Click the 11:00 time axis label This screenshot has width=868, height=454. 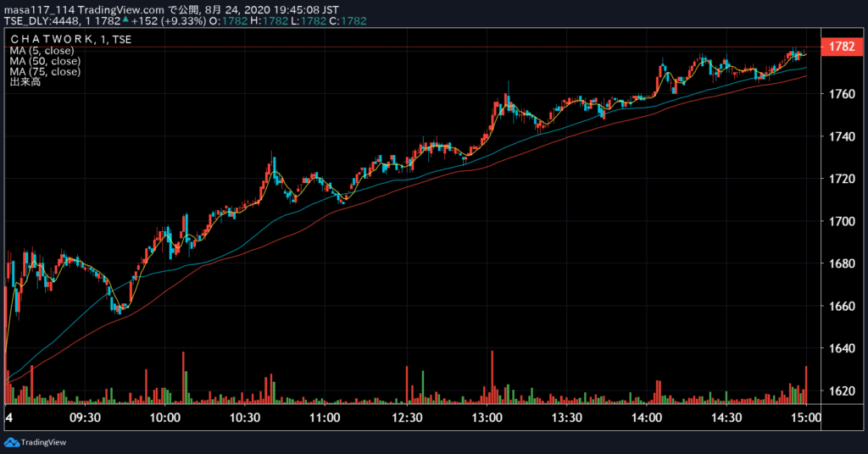[325, 418]
